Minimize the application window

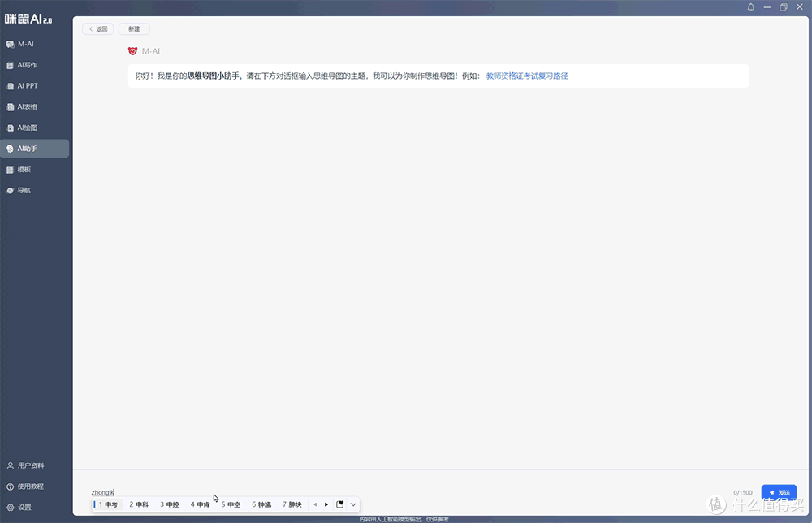coord(767,7)
